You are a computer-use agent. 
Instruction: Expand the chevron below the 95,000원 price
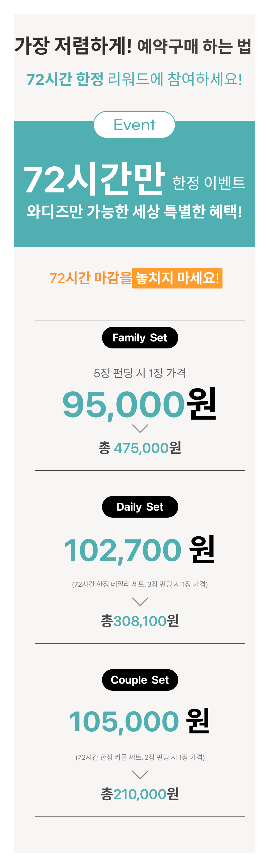click(x=140, y=428)
